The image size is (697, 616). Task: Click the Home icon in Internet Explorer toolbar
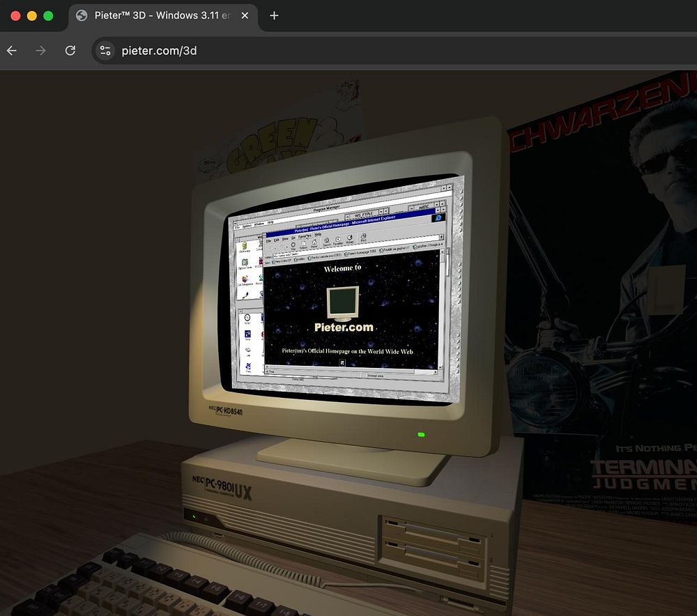coord(314,242)
